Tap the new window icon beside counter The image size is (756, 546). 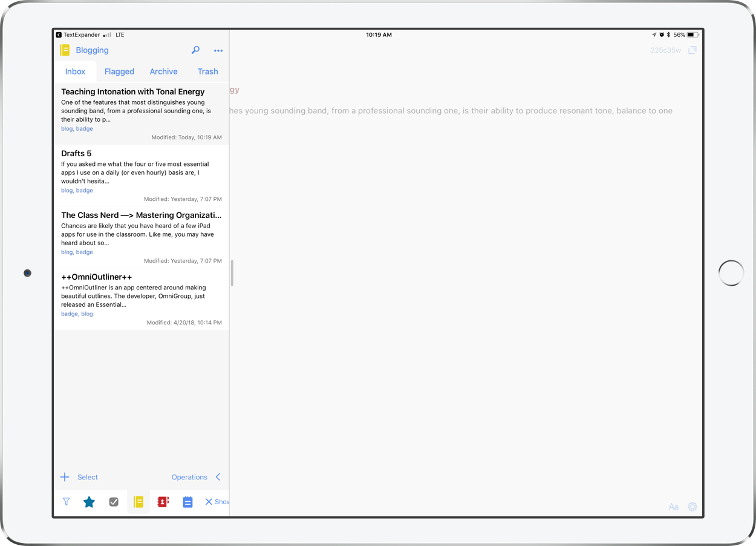point(692,50)
